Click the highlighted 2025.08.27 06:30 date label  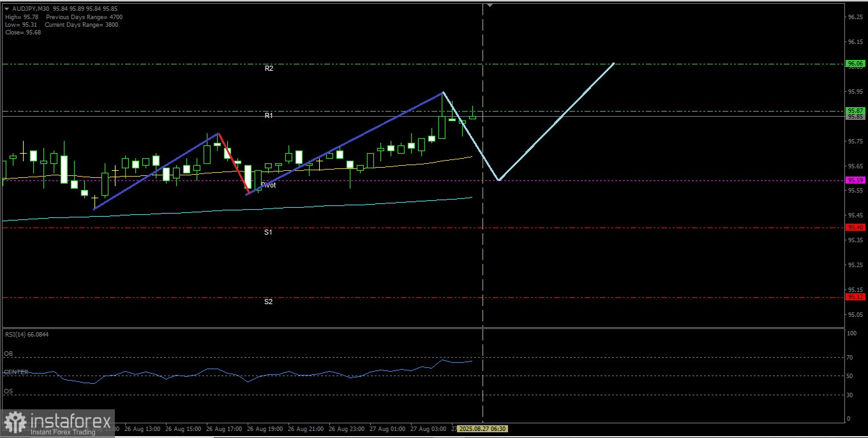pyautogui.click(x=483, y=429)
